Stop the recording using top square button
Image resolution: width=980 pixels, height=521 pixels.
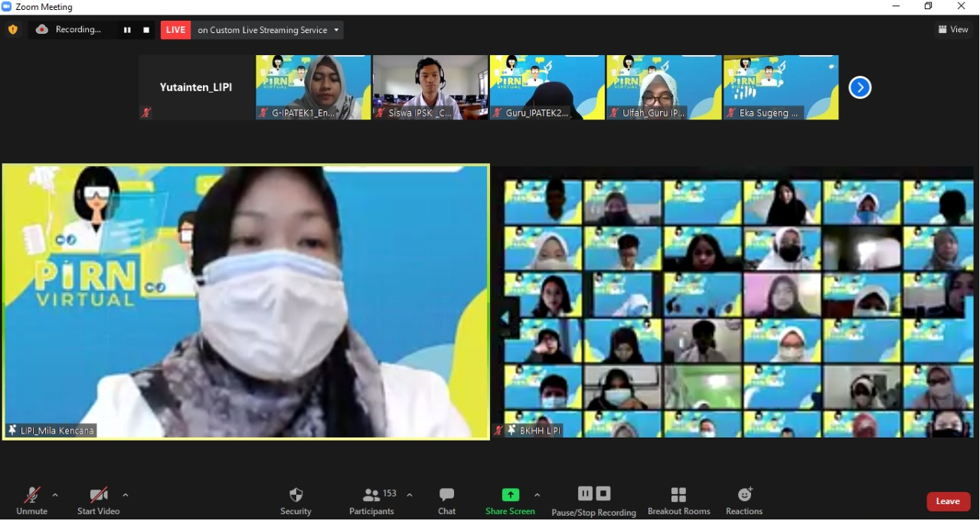[146, 30]
